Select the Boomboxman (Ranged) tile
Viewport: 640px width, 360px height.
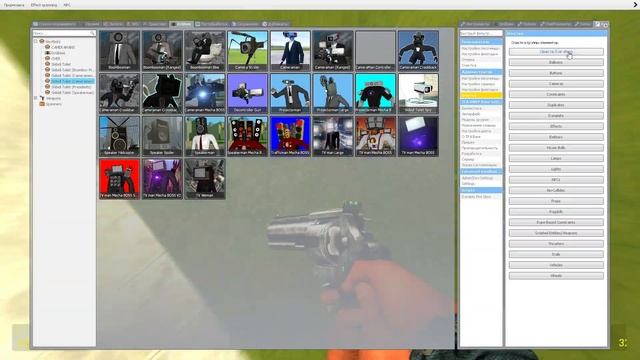(x=162, y=51)
